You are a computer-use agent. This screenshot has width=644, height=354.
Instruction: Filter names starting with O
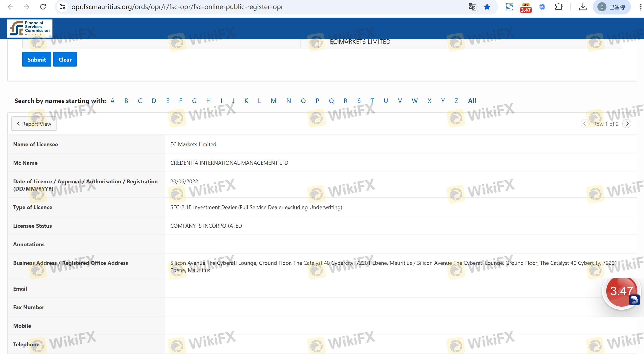coord(303,100)
